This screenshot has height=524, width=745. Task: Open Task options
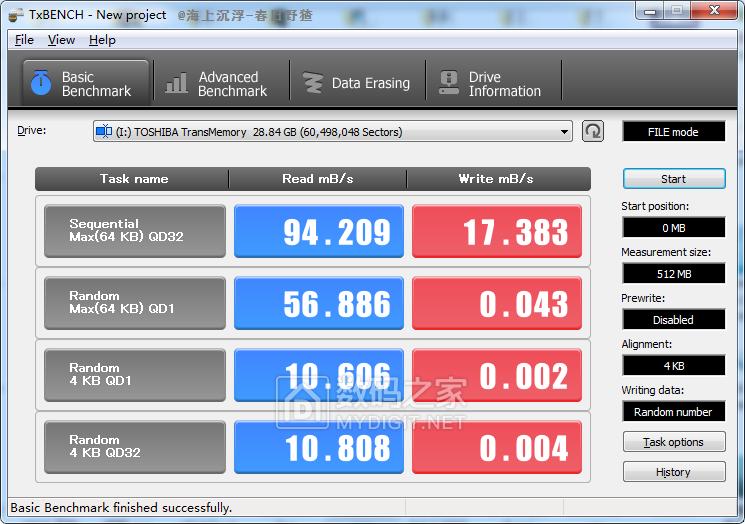pyautogui.click(x=673, y=442)
